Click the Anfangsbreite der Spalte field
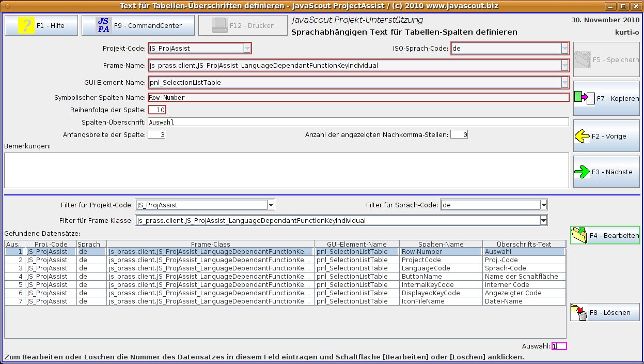644x364 pixels. [156, 135]
